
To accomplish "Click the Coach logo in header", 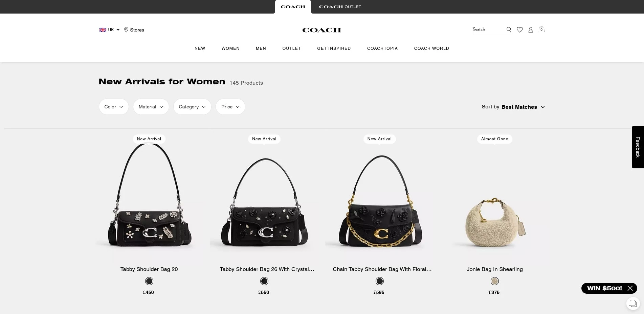I will pos(321,30).
